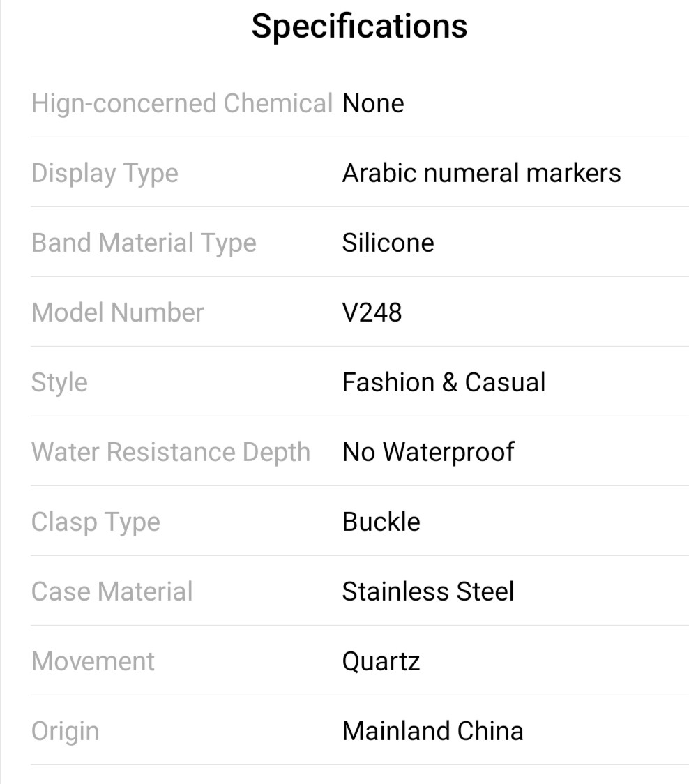Select the Model Number label

tap(117, 312)
